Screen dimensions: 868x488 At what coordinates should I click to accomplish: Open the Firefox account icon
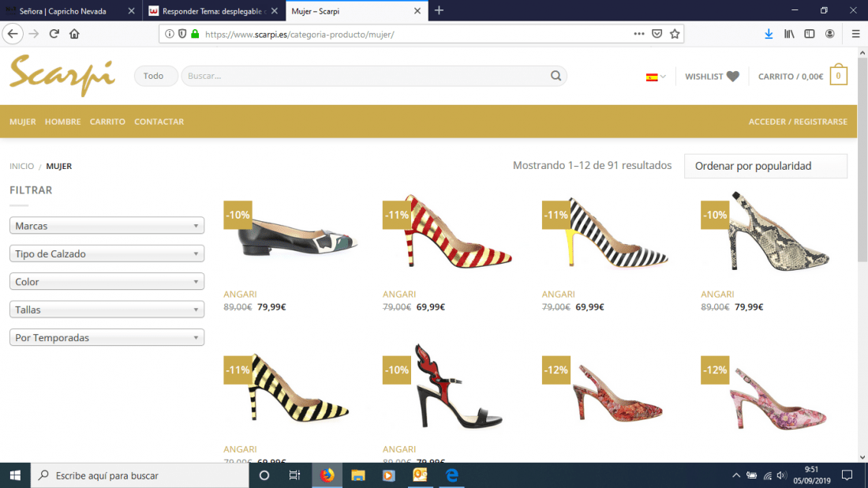click(830, 34)
